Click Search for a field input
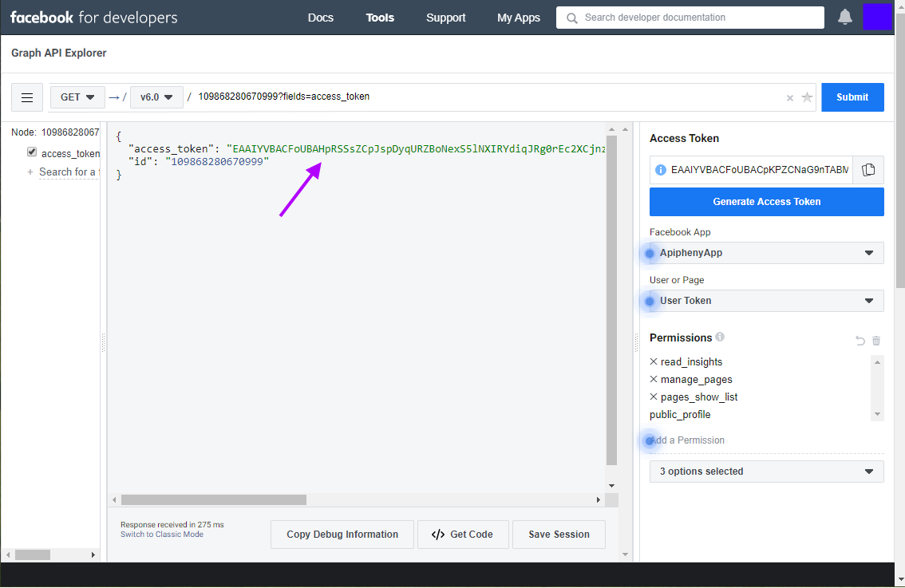905x588 pixels. pyautogui.click(x=69, y=172)
